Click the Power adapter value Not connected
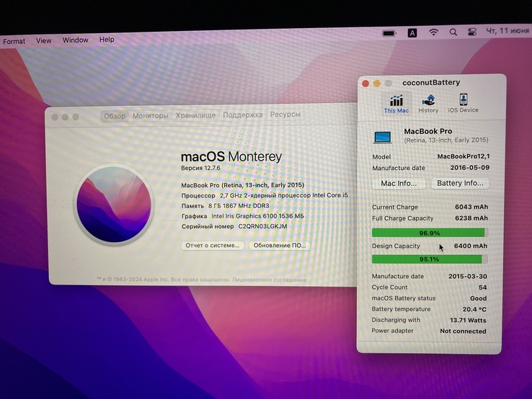The image size is (532, 399). coord(463,331)
